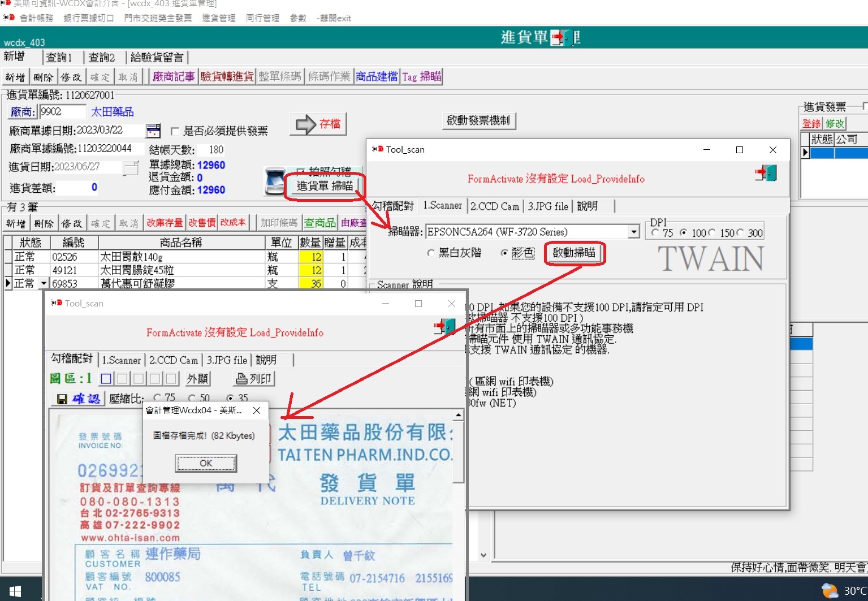
Task: Click the 進貨單 掃瞄 button
Action: [325, 186]
